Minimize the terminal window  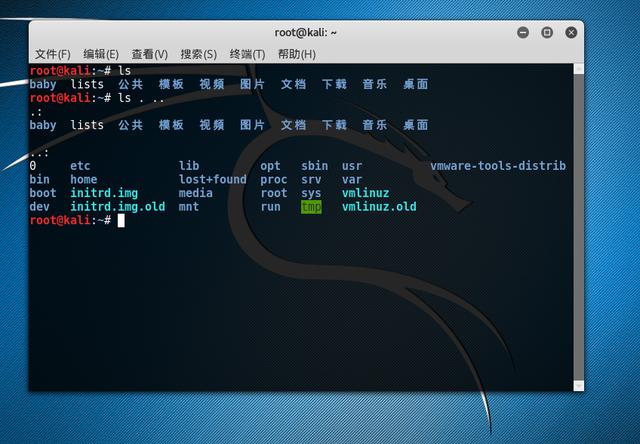pyautogui.click(x=523, y=33)
